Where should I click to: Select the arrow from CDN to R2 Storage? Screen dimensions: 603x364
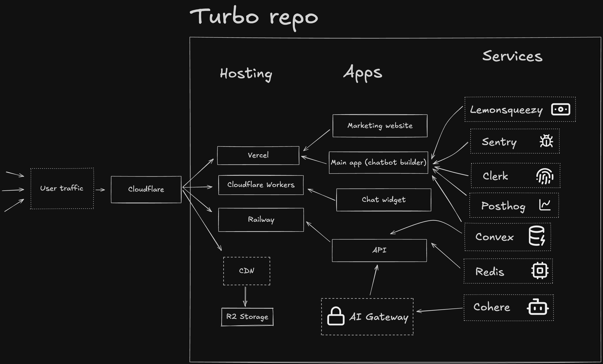point(245,296)
